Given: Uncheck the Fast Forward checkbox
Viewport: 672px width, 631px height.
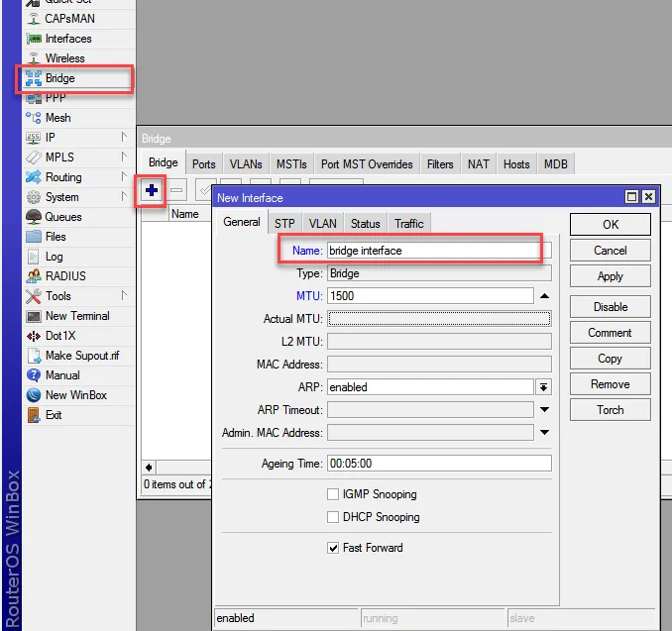Looking at the screenshot, I should [x=333, y=548].
